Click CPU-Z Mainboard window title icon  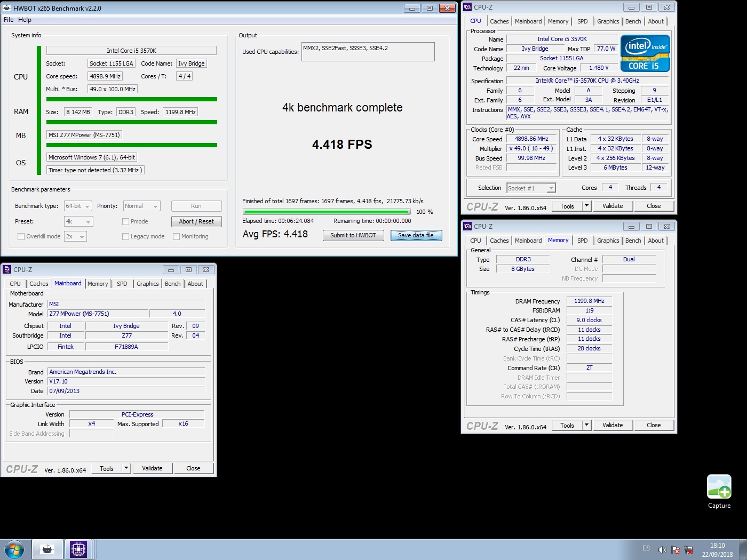(x=7, y=269)
